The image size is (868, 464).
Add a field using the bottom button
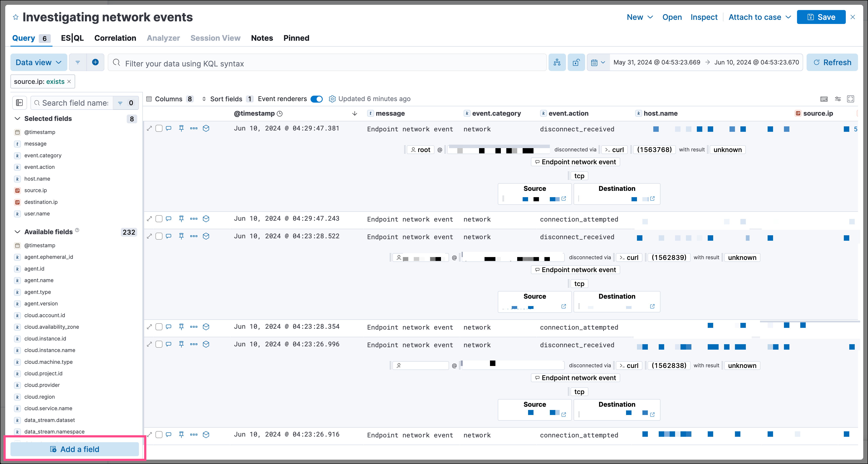click(73, 450)
